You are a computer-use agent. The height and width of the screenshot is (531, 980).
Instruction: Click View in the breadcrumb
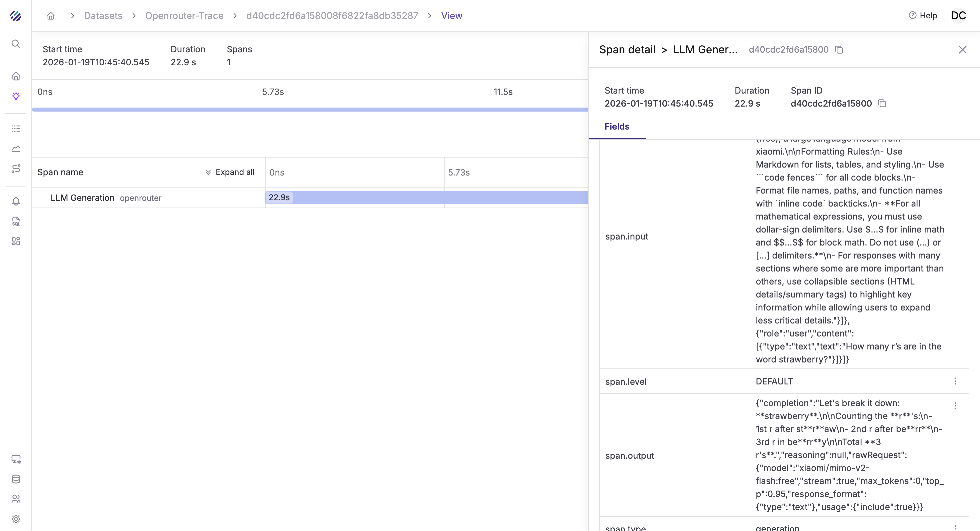pyautogui.click(x=452, y=16)
